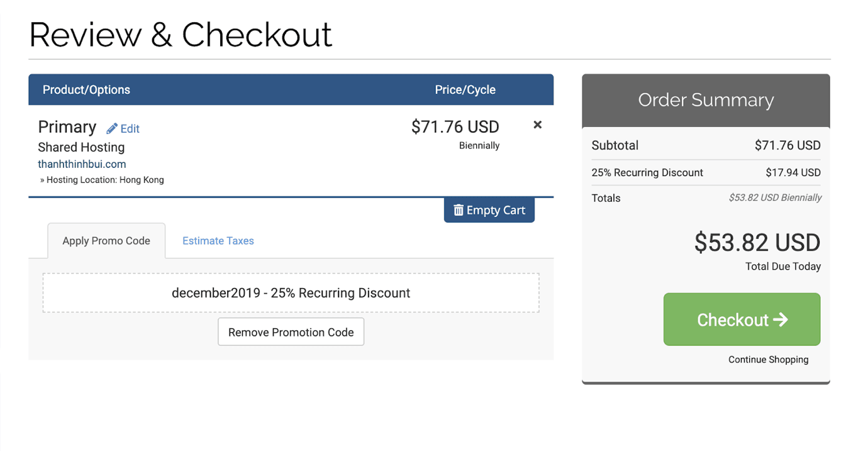Image resolution: width=868 pixels, height=451 pixels.
Task: Open the thanhthinhbui.com domain link
Action: 82,164
